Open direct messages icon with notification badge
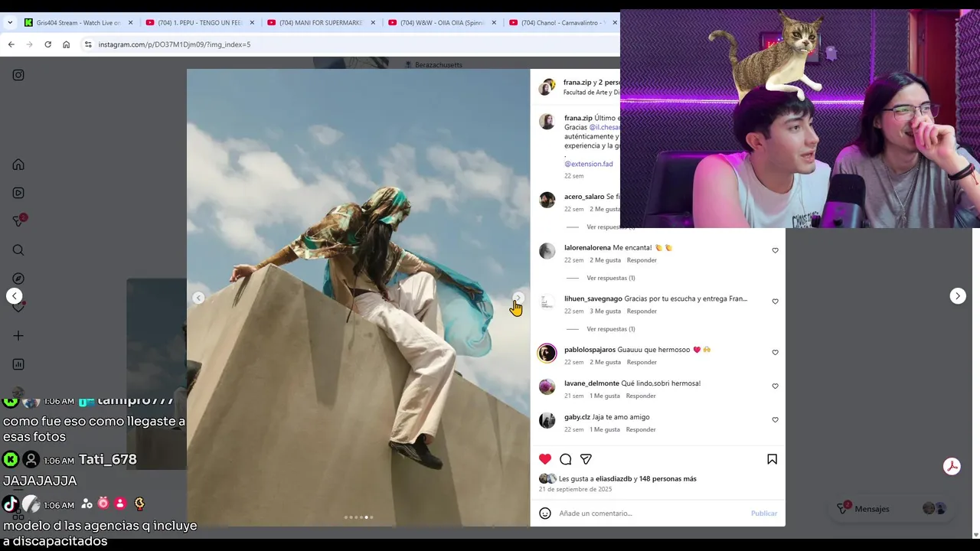This screenshot has width=980, height=551. (x=19, y=221)
